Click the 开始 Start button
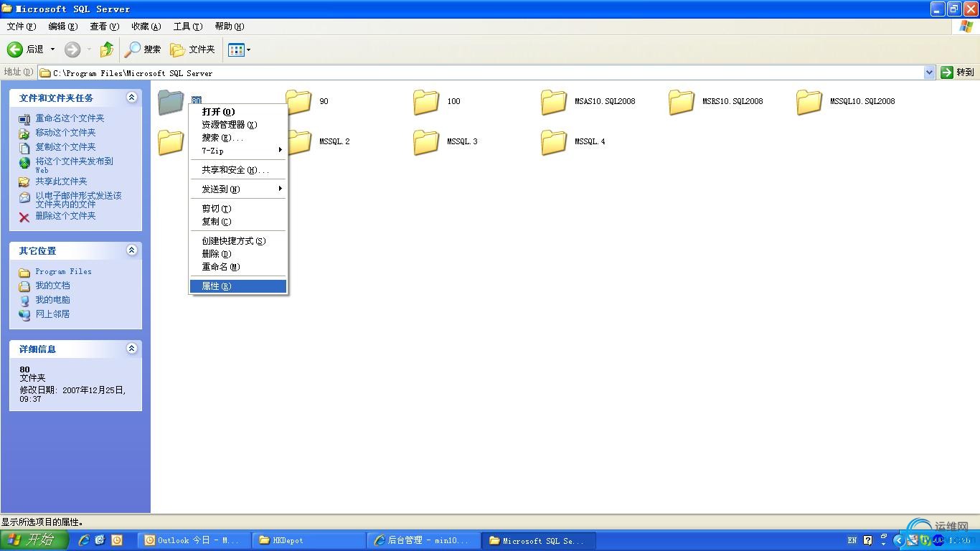Screen dimensions: 980x551 [34, 540]
